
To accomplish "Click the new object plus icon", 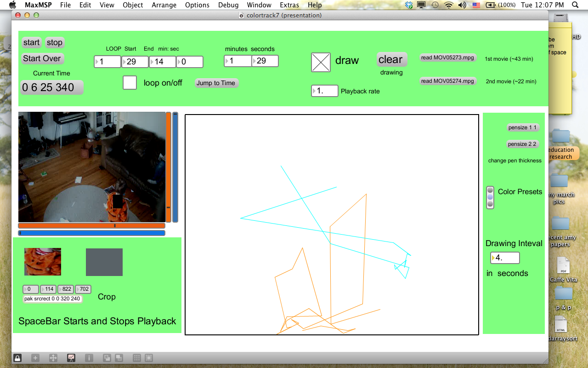I will click(x=35, y=358).
